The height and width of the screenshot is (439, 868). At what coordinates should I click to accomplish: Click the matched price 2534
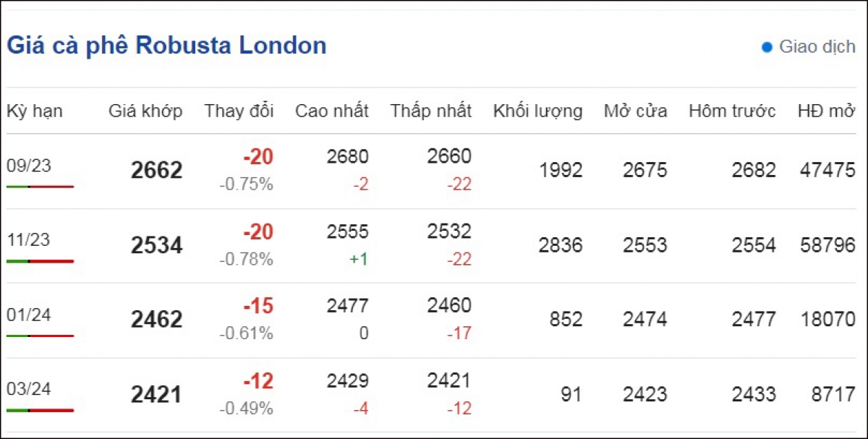pyautogui.click(x=157, y=245)
